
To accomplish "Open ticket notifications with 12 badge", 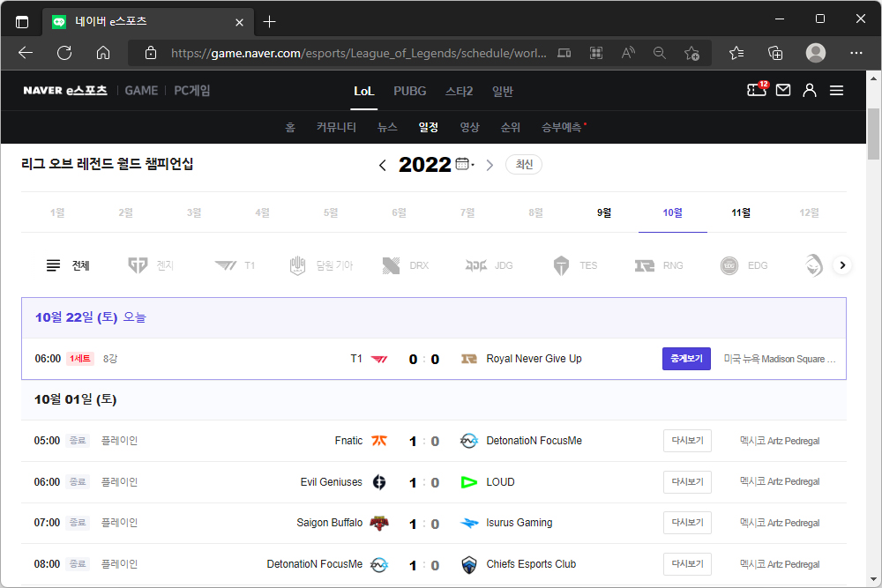I will coord(757,89).
